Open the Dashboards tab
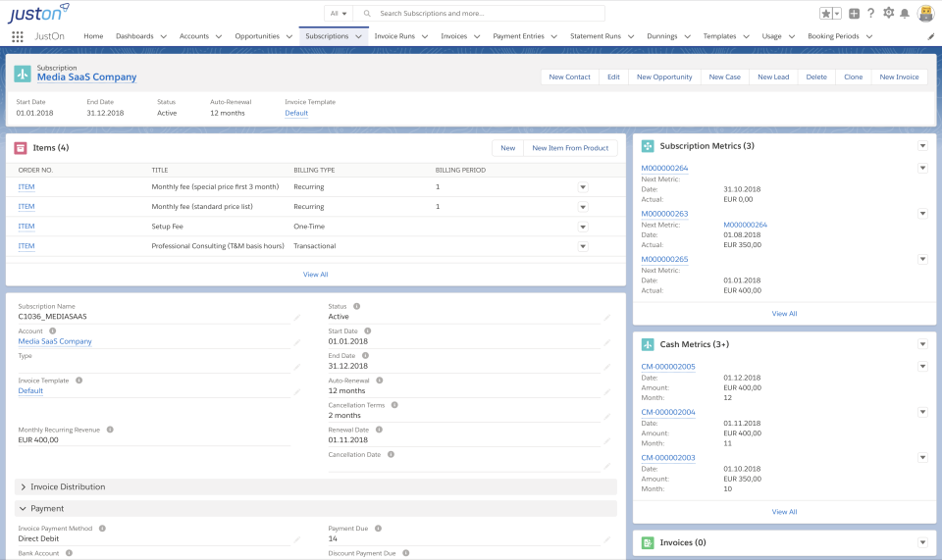 pos(134,36)
